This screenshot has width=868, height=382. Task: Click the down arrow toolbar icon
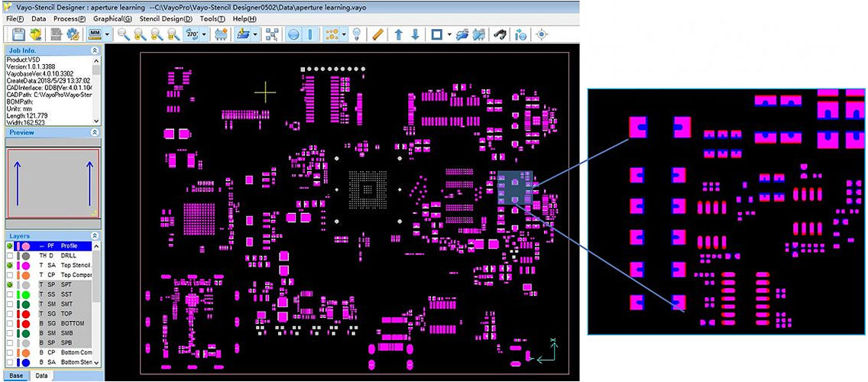point(415,34)
